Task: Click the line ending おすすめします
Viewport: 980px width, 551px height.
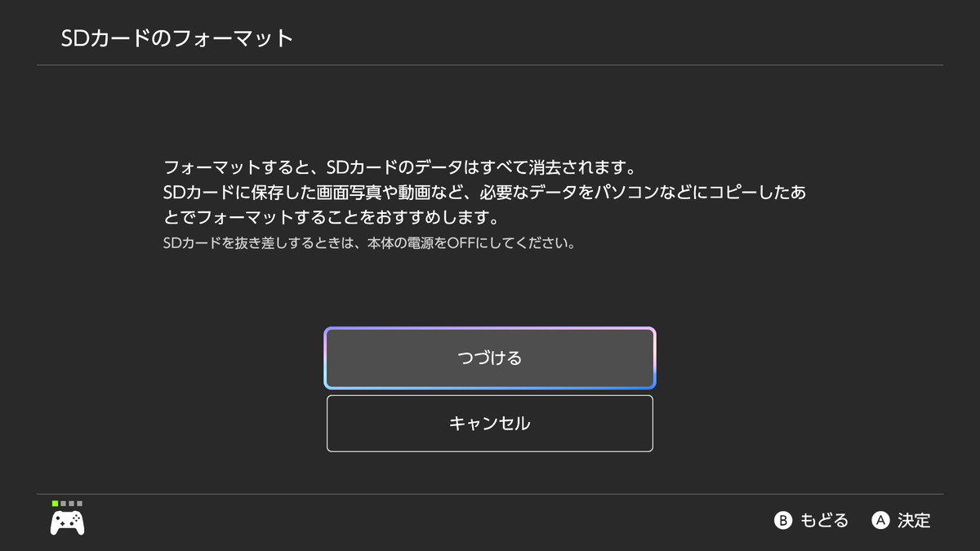Action: (x=331, y=218)
